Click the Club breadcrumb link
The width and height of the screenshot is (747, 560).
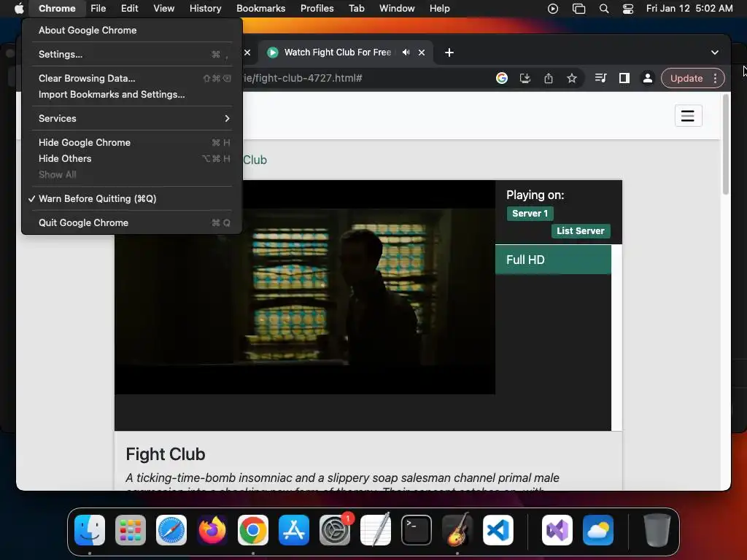(x=255, y=160)
